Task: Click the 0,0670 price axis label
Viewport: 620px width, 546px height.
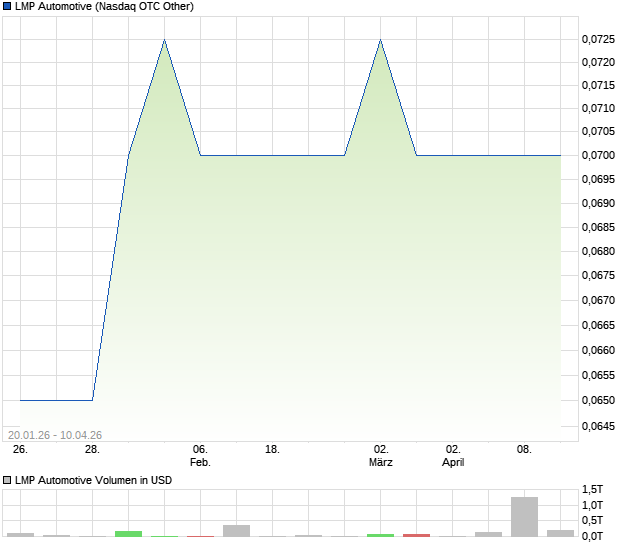Action: click(598, 300)
